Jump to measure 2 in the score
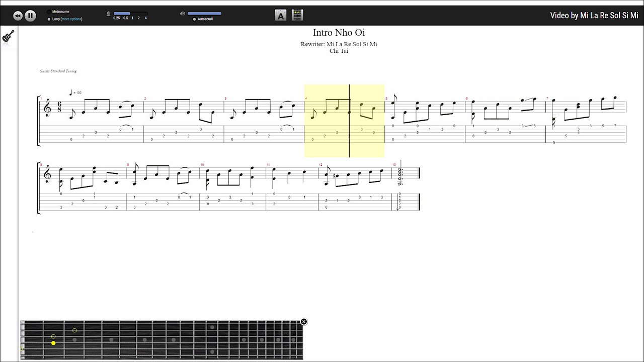The width and height of the screenshot is (644, 362). click(x=184, y=121)
